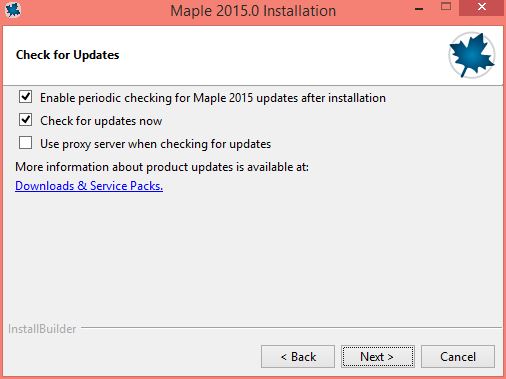This screenshot has height=379, width=506.
Task: Proceed with the Next button
Action: [x=378, y=357]
